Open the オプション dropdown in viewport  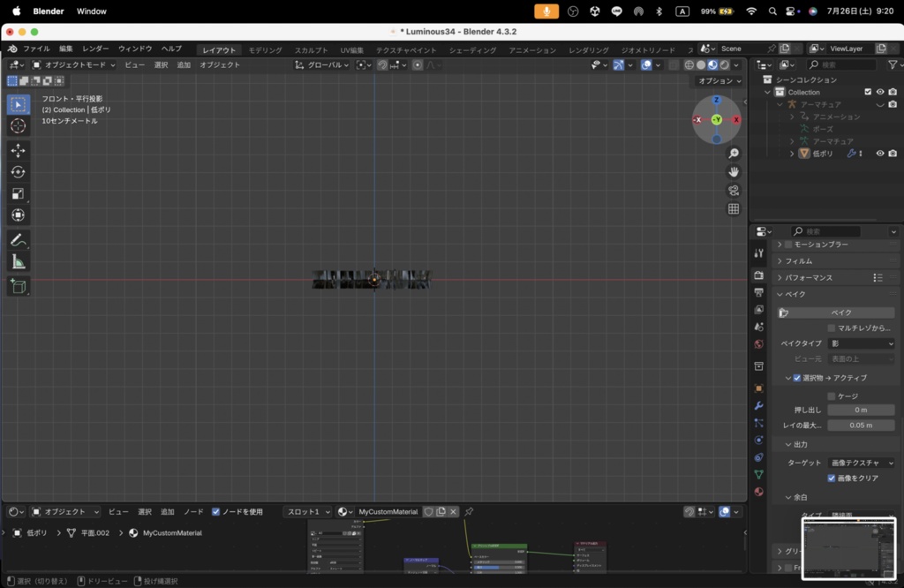719,80
